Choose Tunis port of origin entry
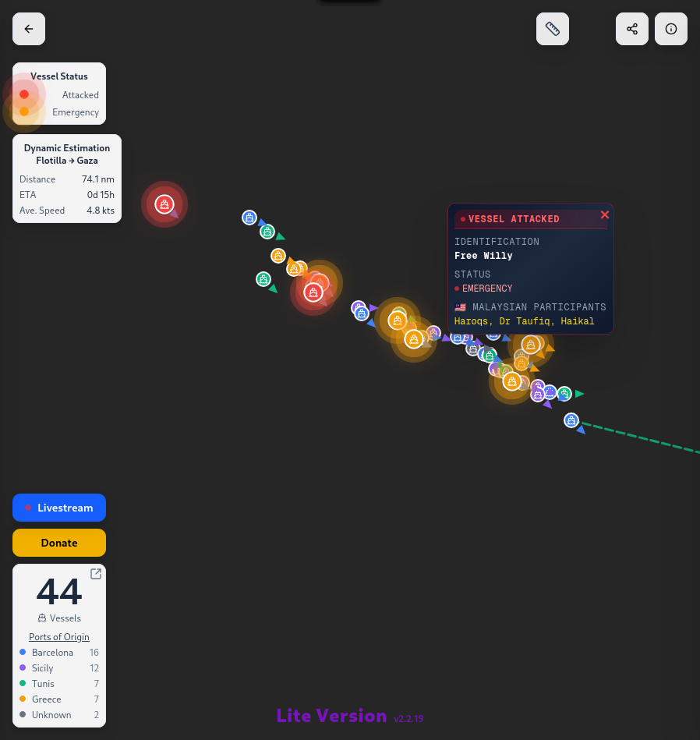The width and height of the screenshot is (700, 740). pos(43,684)
